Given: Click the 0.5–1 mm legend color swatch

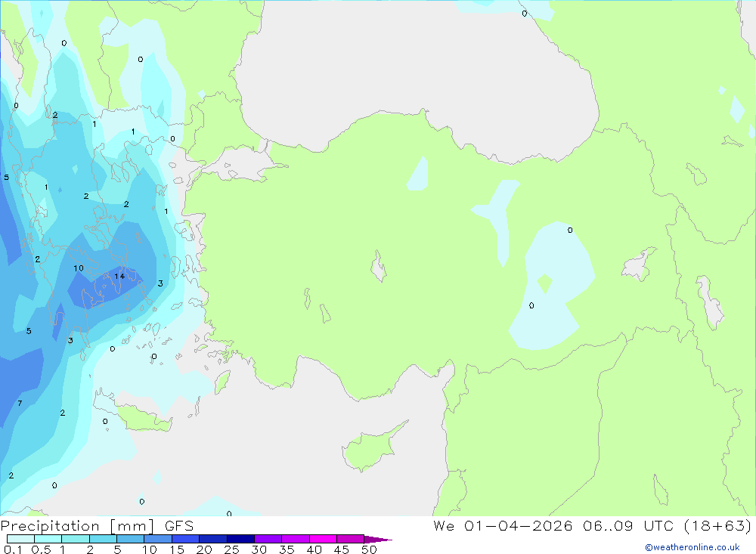Looking at the screenshot, I should point(48,539).
